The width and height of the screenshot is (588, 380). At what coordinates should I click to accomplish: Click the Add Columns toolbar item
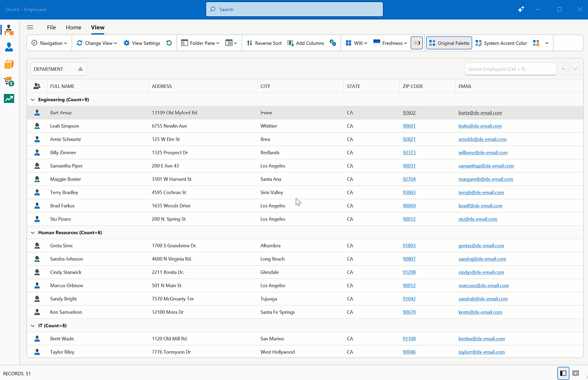[x=306, y=43]
